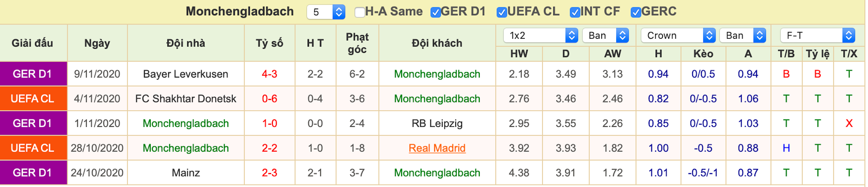Open the Ban dropdown next to Crown

point(743,35)
